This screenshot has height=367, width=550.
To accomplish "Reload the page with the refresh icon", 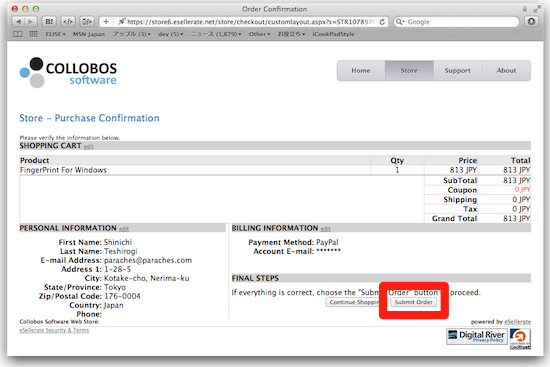I will (x=382, y=22).
